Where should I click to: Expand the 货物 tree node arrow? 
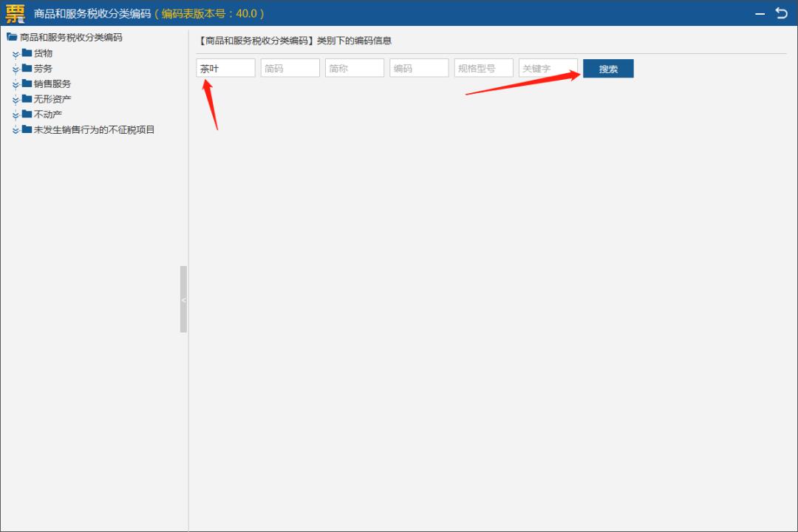tap(16, 54)
